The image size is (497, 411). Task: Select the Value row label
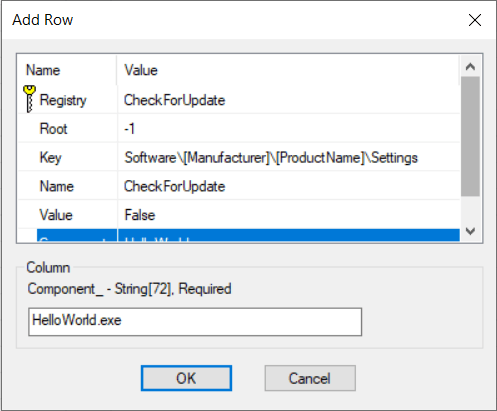coord(56,215)
